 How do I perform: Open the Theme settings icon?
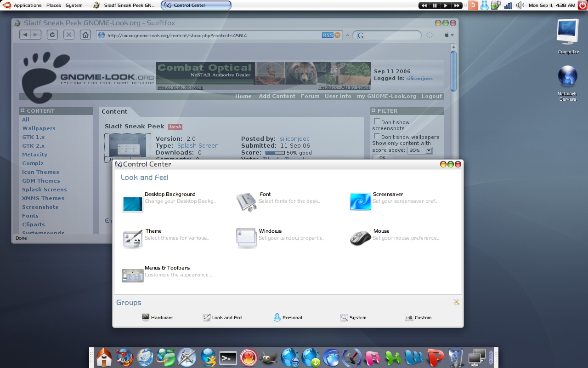tap(133, 239)
